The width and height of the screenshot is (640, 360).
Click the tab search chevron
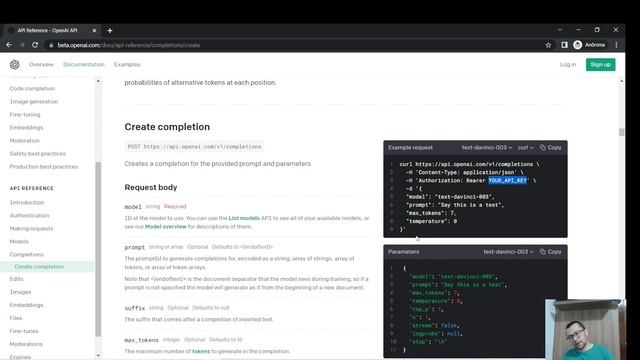coord(560,30)
